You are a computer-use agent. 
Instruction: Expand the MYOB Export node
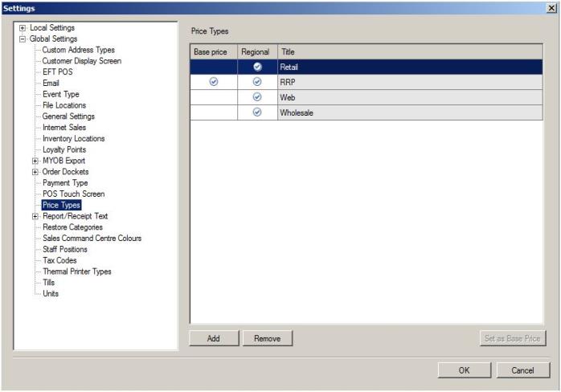click(35, 161)
